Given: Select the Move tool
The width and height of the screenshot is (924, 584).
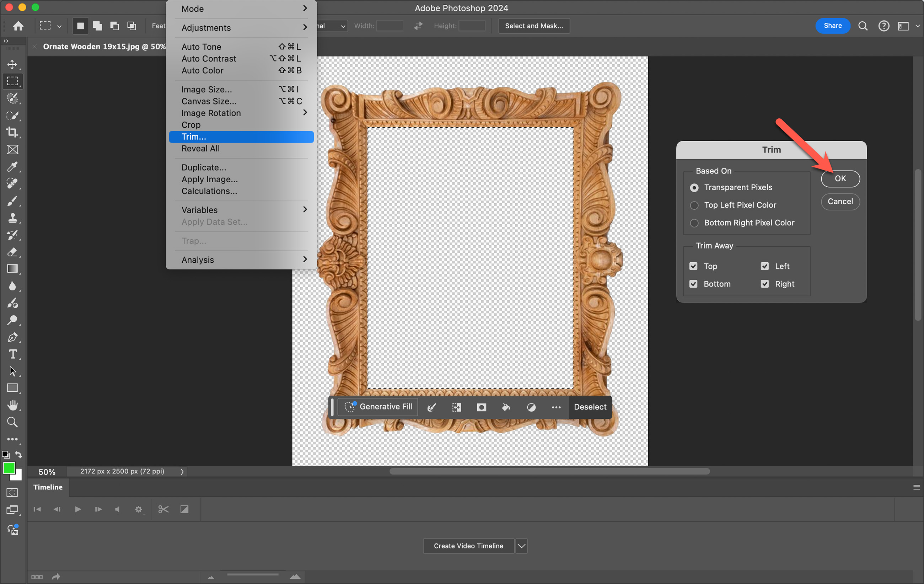Looking at the screenshot, I should click(x=12, y=64).
